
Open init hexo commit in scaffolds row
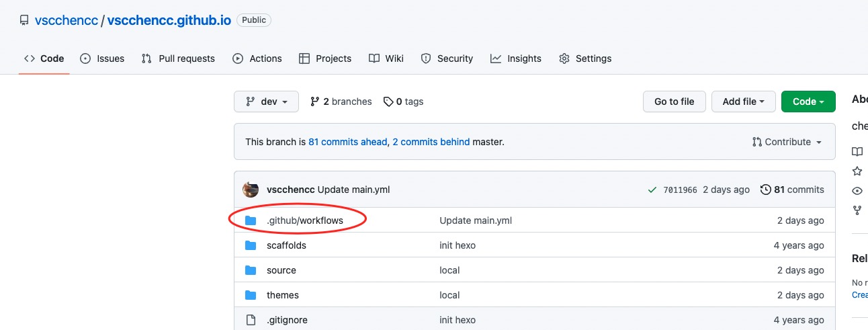[x=458, y=245]
